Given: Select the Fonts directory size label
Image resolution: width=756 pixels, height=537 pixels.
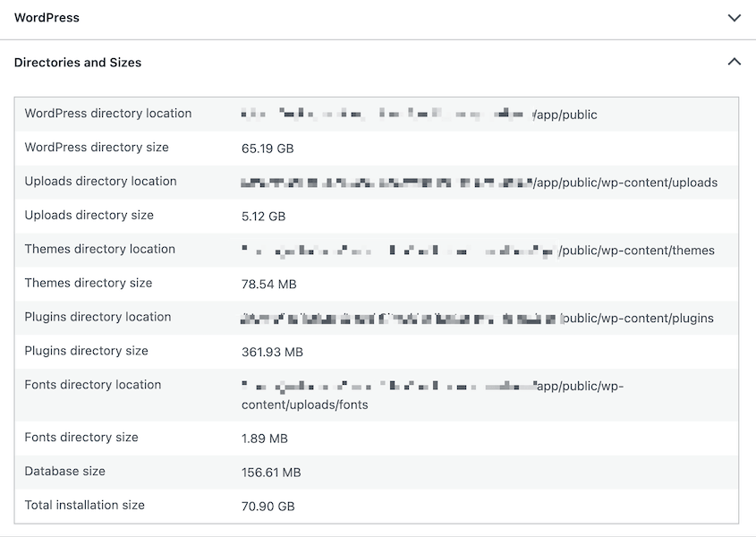Looking at the screenshot, I should 81,438.
